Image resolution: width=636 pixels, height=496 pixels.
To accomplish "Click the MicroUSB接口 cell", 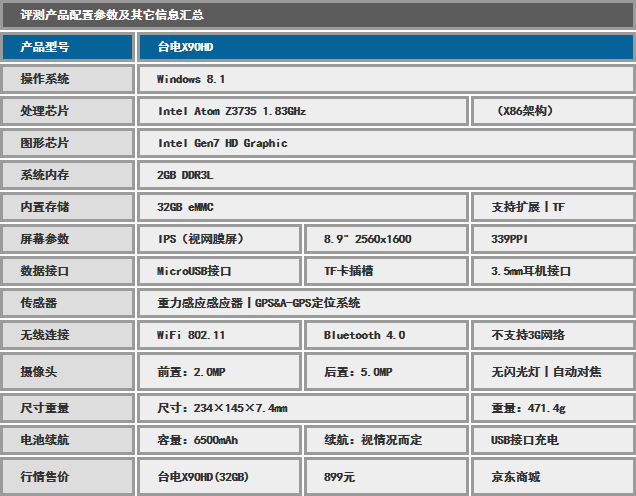I will [x=219, y=271].
